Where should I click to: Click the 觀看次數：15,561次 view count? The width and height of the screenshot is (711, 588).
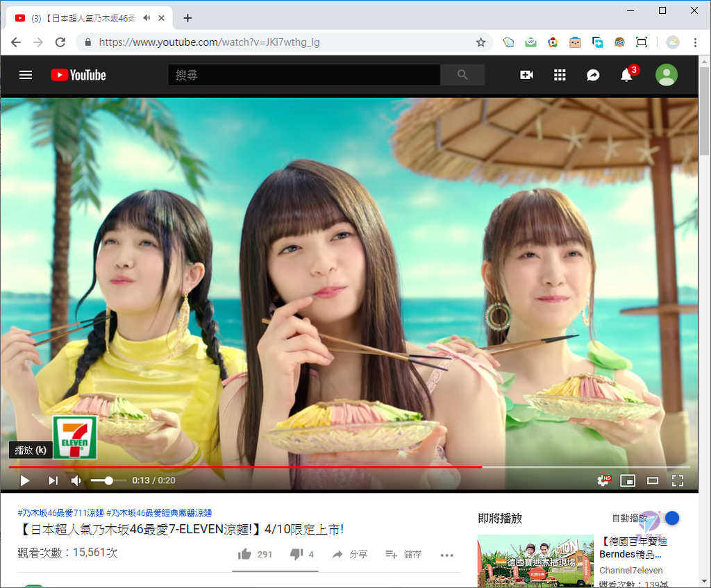tap(67, 553)
